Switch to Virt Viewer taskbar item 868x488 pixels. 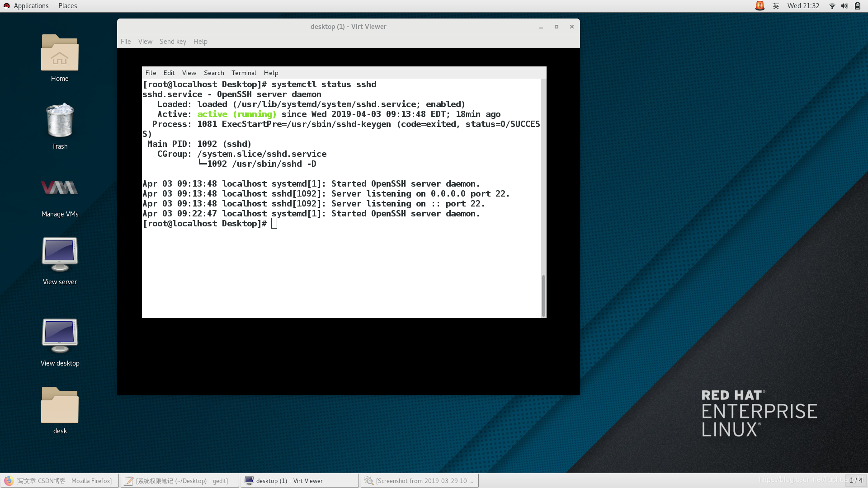pos(300,481)
